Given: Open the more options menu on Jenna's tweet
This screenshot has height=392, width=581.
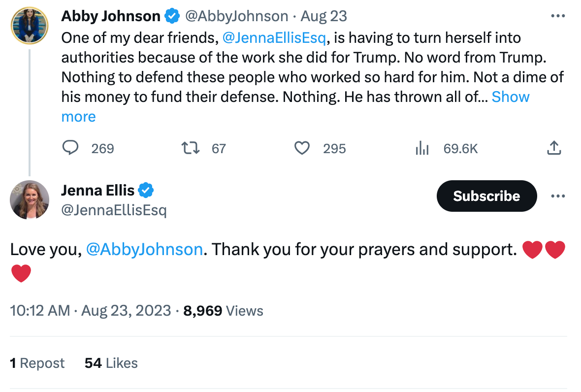Looking at the screenshot, I should (x=558, y=196).
